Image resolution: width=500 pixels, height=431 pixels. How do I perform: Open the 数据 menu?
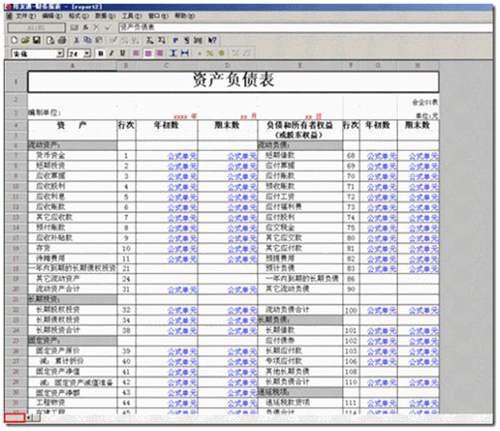tap(105, 16)
